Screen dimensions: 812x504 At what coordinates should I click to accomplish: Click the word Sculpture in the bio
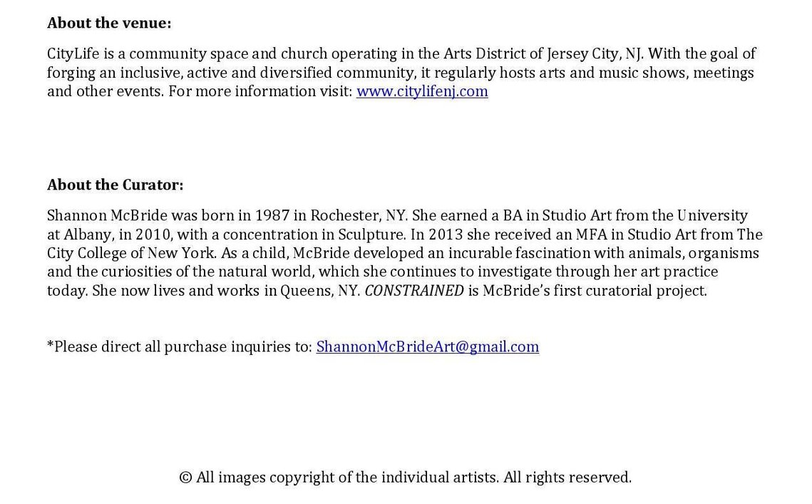point(372,235)
